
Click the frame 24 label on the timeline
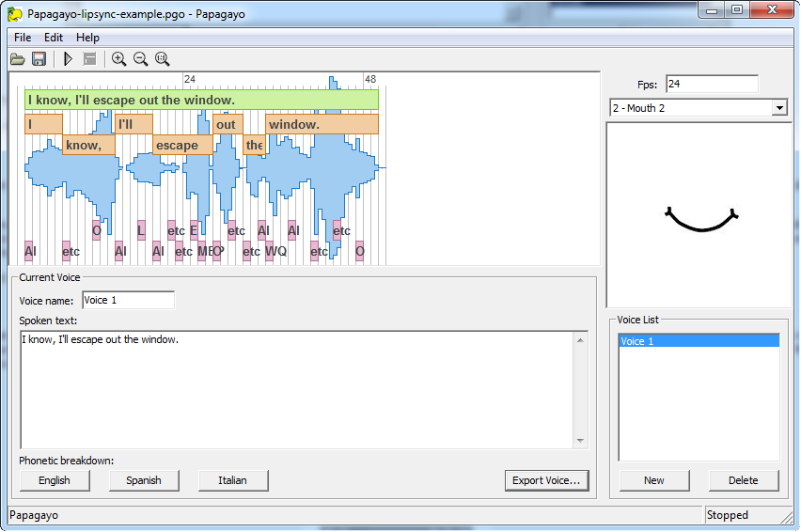pyautogui.click(x=190, y=79)
